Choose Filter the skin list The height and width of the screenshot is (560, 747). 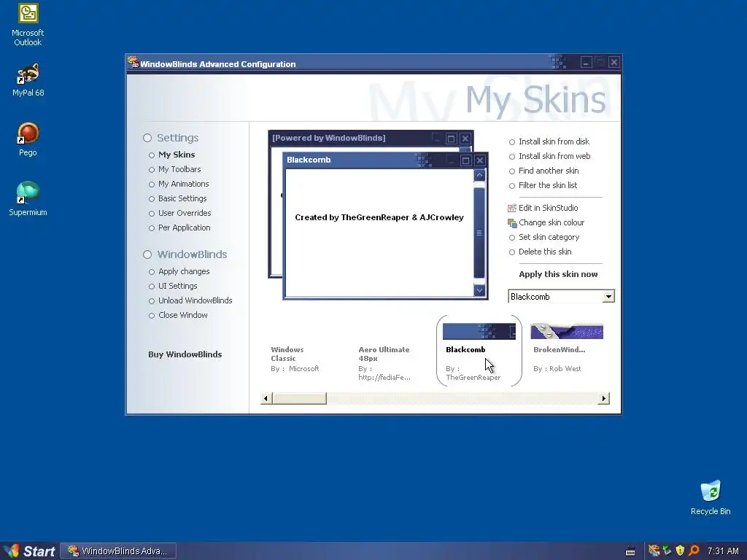tap(547, 186)
